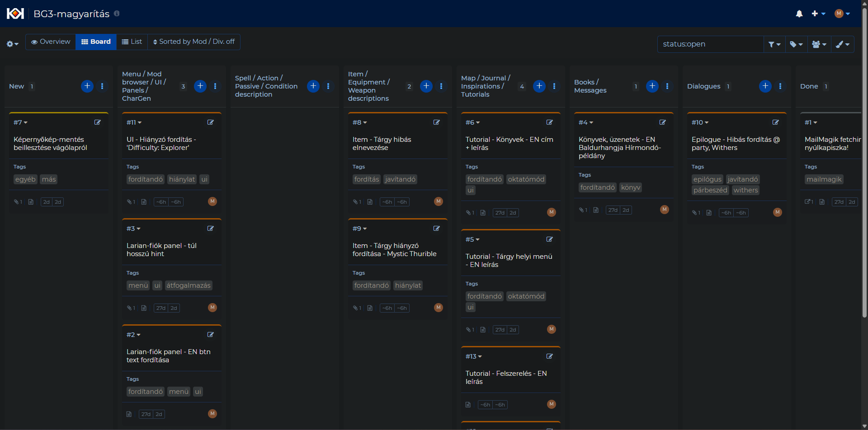Viewport: 868px width, 430px height.
Task: Open the notifications bell
Action: 799,14
